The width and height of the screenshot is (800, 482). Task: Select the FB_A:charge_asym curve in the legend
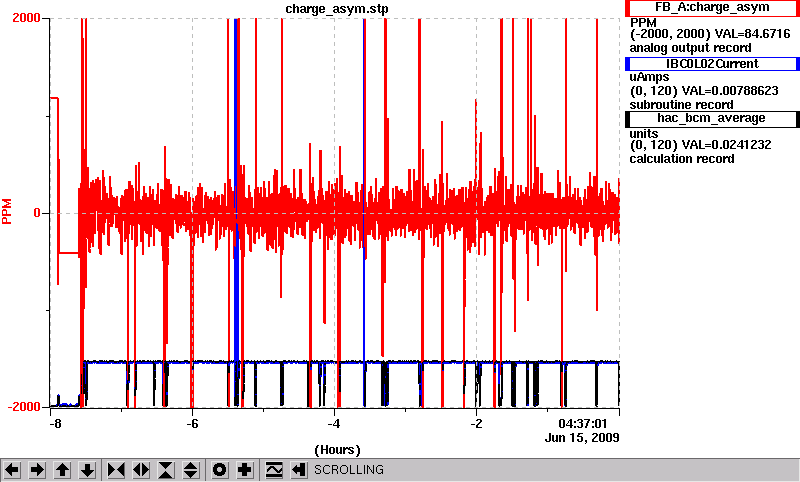pos(712,8)
